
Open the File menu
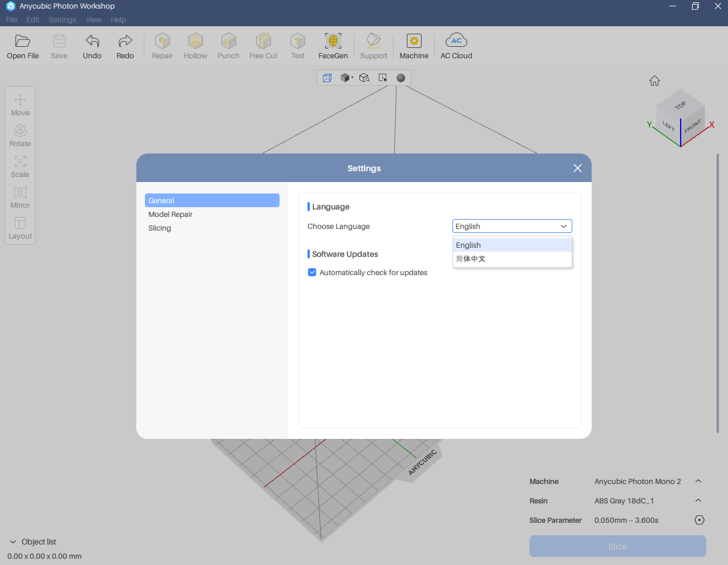click(11, 19)
